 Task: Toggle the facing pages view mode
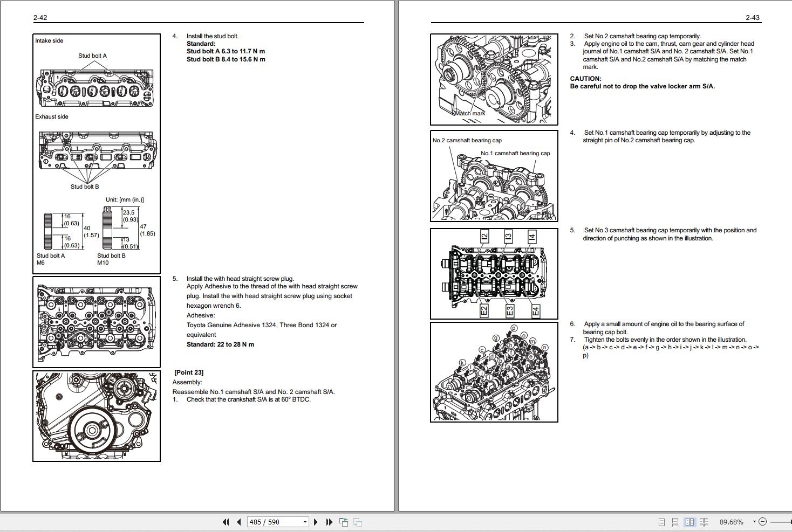tap(691, 522)
